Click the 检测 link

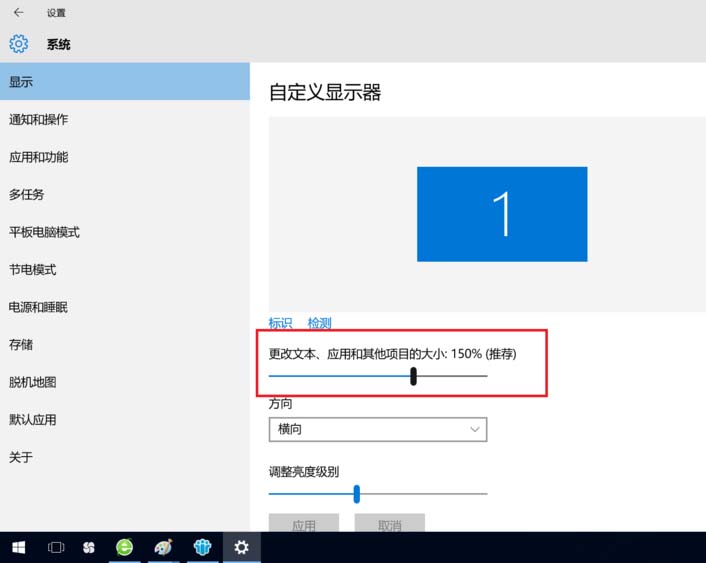[319, 323]
